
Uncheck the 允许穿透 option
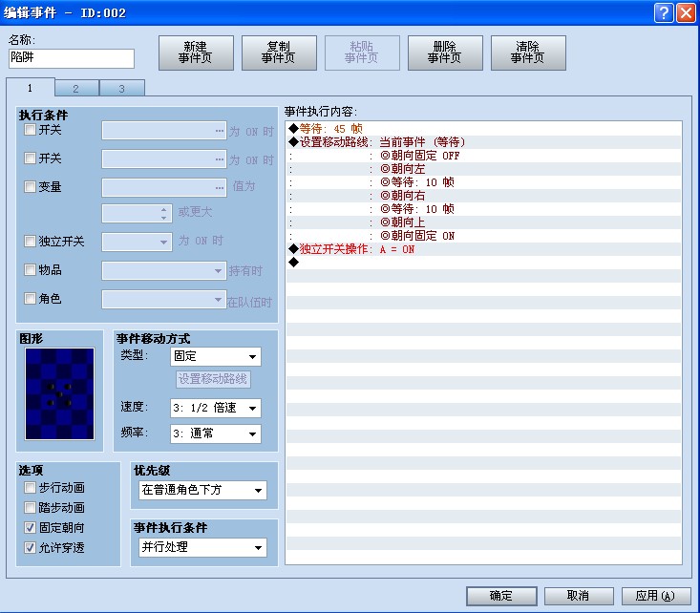(30, 548)
